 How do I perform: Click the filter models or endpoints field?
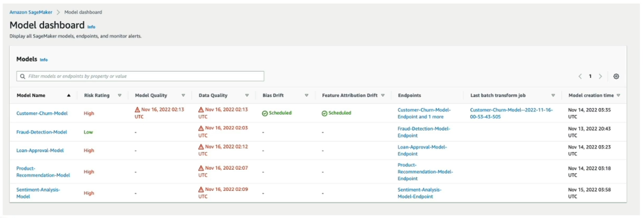[x=140, y=76]
